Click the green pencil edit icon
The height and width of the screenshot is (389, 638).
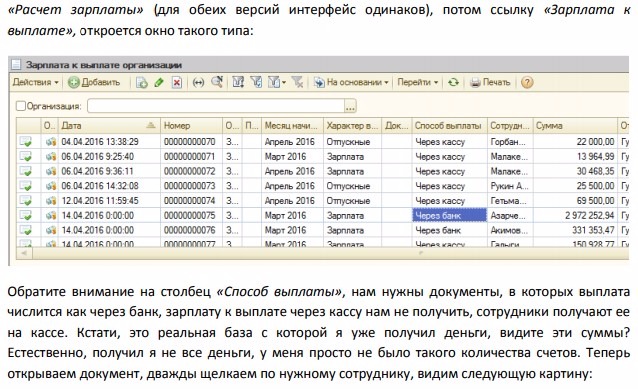(159, 83)
